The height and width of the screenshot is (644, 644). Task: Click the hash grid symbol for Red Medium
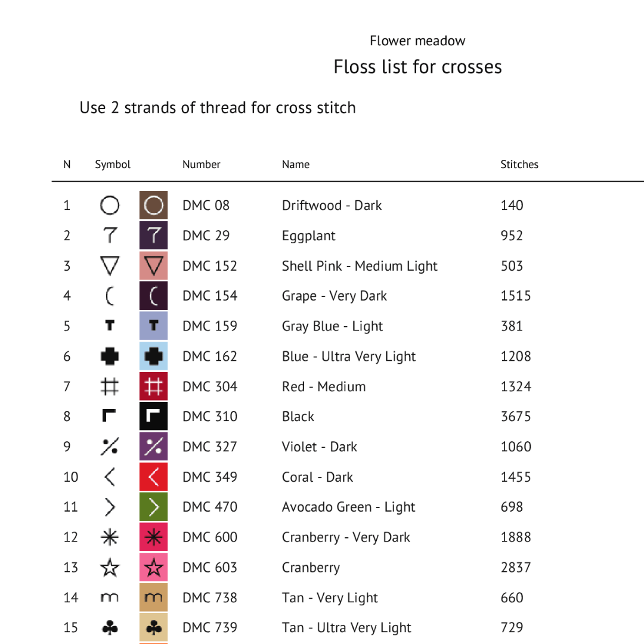110,387
